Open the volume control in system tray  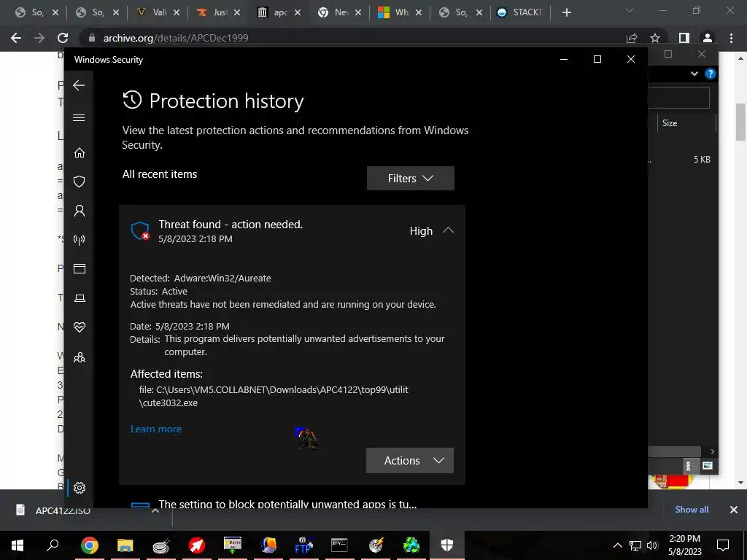pos(652,545)
